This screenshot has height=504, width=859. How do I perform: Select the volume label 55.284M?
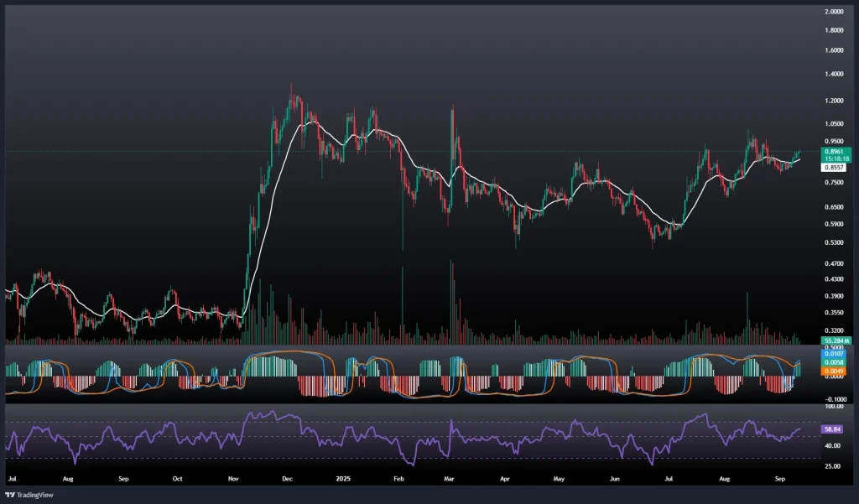[x=812, y=341]
